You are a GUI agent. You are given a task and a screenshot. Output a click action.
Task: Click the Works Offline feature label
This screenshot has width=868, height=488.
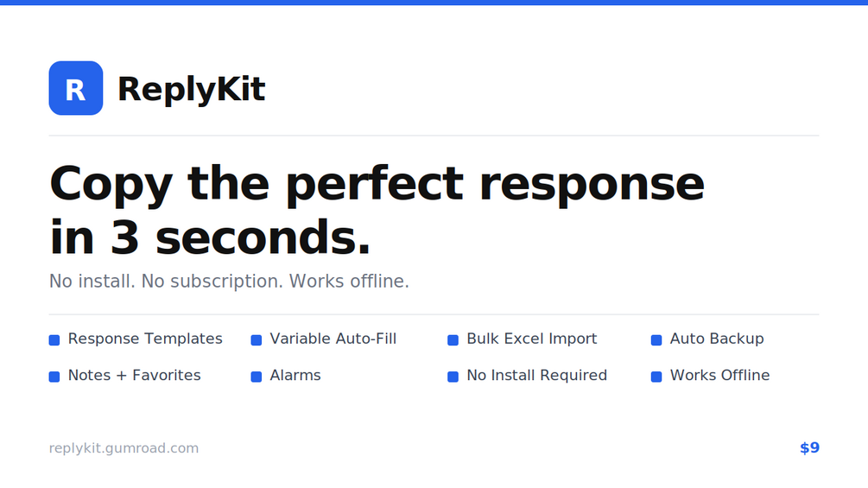(x=719, y=375)
